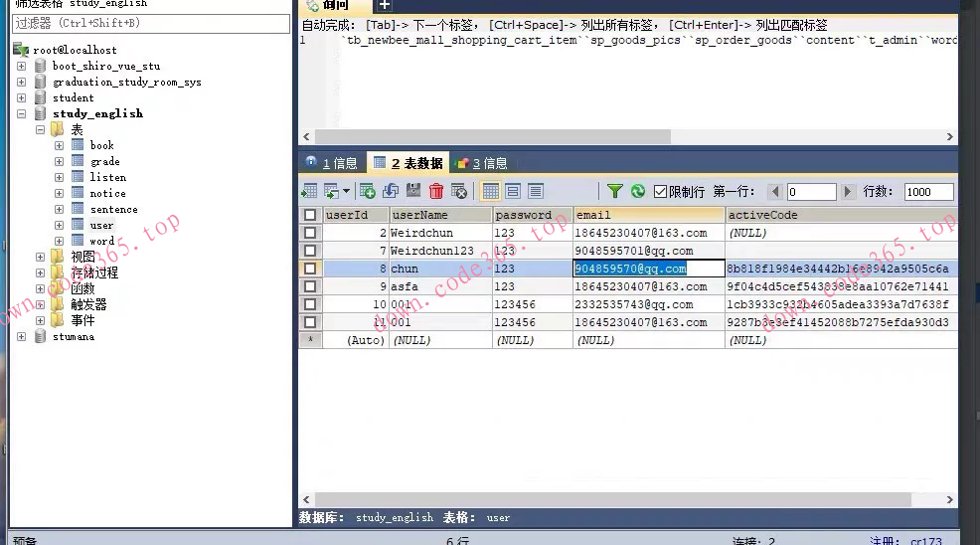Expand the 视图 folder node
This screenshot has width=980, height=545.
coord(41,257)
